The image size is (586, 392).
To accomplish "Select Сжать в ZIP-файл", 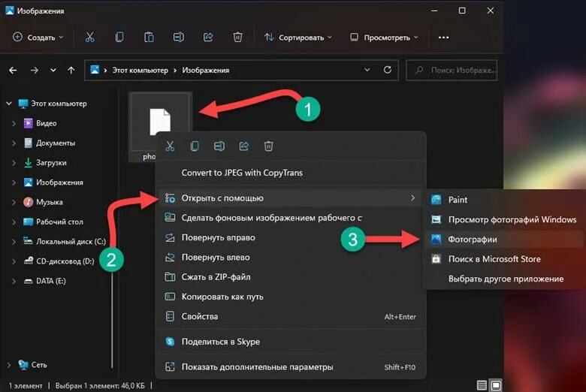I will 291,277.
